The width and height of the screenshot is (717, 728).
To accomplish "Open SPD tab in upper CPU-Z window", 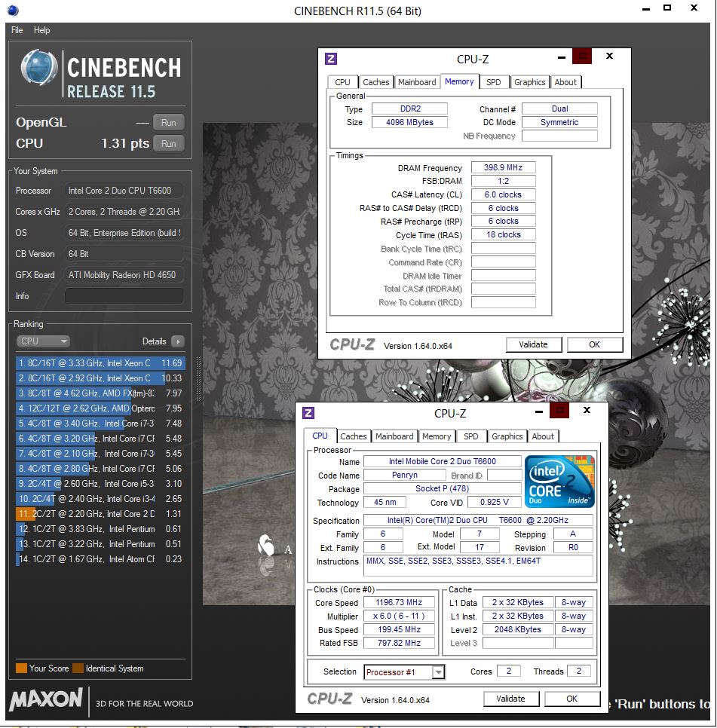I will click(x=493, y=82).
